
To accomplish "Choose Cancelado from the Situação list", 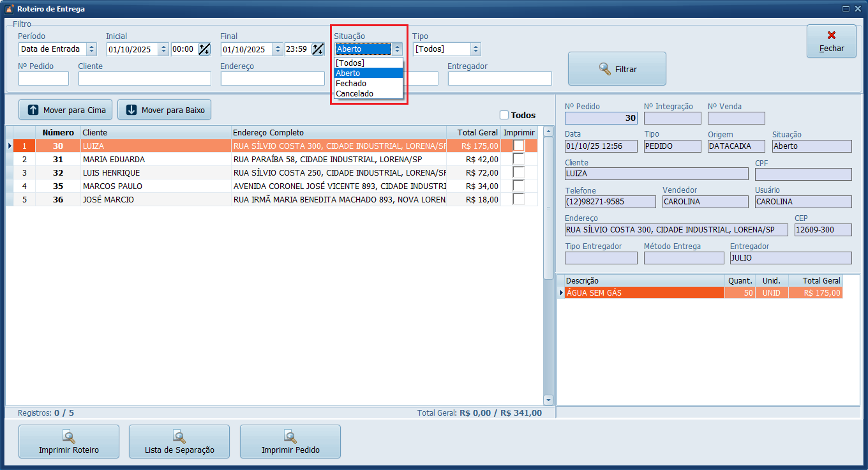I will click(x=354, y=93).
